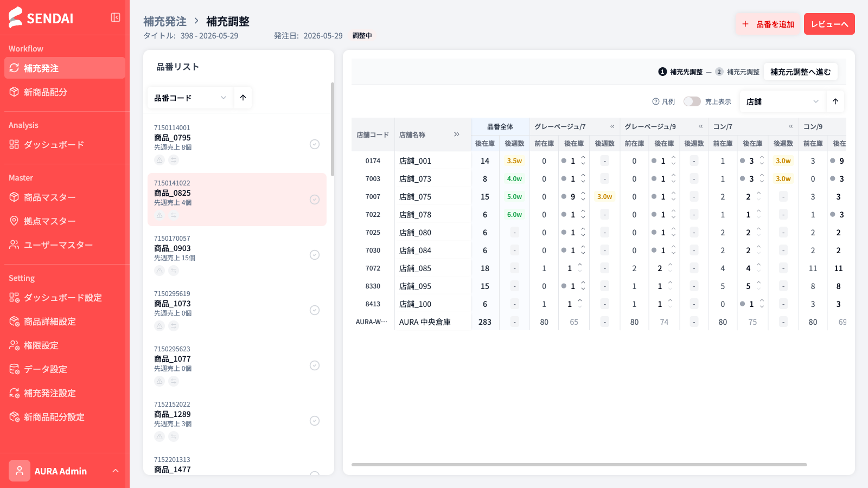Viewport: 868px width, 488px height.
Task: Click the データ設定 sidebar icon
Action: [14, 369]
